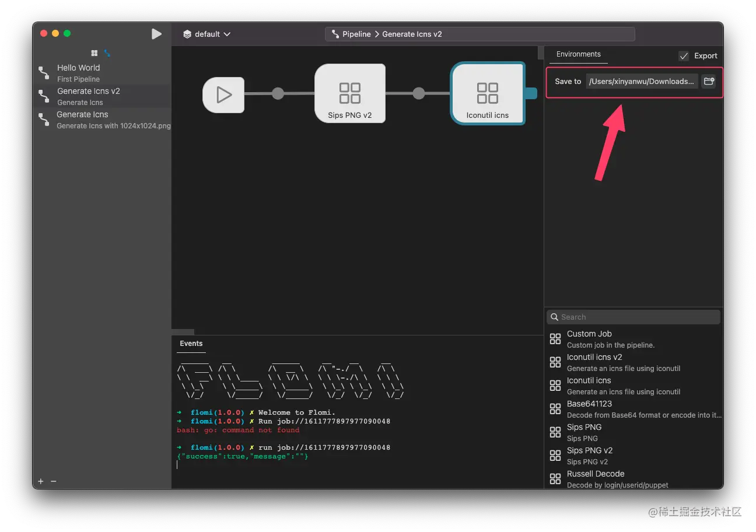This screenshot has height=532, width=756.
Task: Click the Russell Decode job icon
Action: [555, 478]
